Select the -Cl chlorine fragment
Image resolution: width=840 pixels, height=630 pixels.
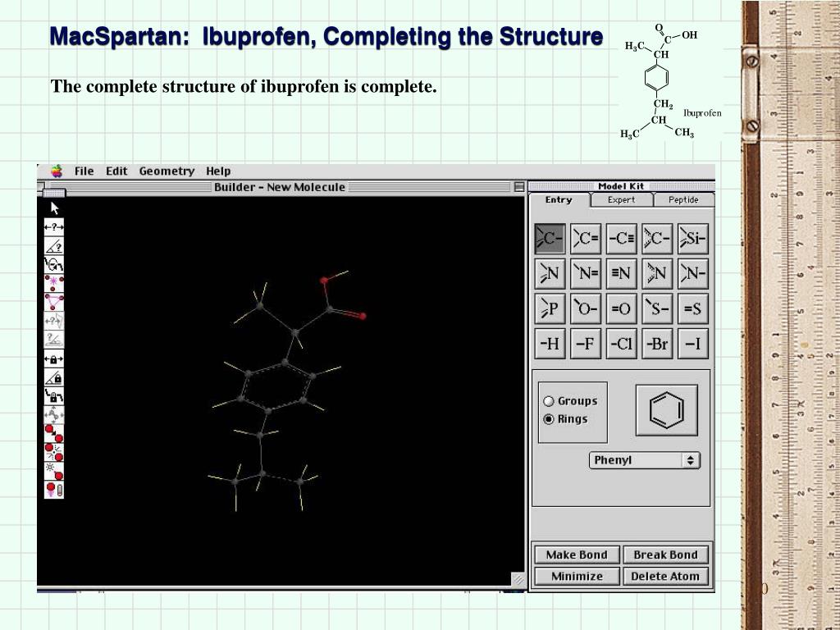(x=622, y=344)
